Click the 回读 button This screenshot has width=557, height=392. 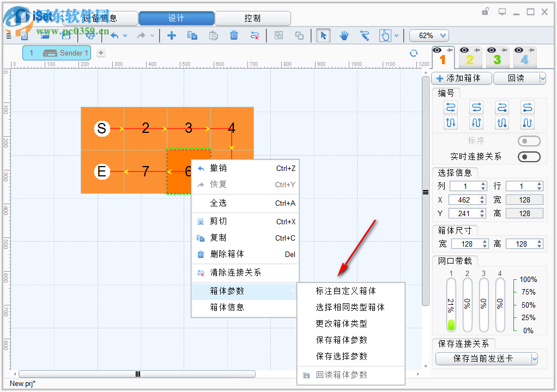(517, 78)
